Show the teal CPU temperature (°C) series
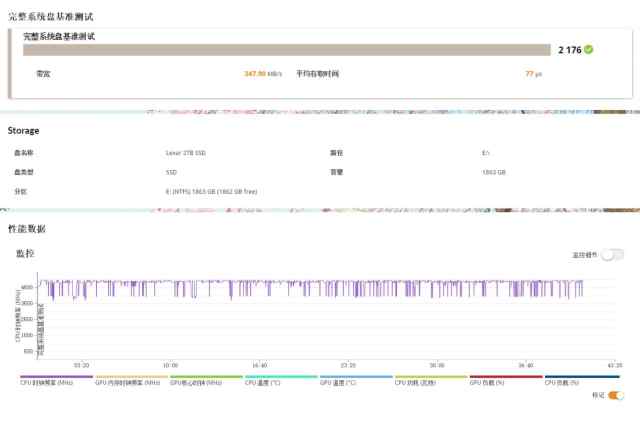The width and height of the screenshot is (640, 423). (281, 380)
